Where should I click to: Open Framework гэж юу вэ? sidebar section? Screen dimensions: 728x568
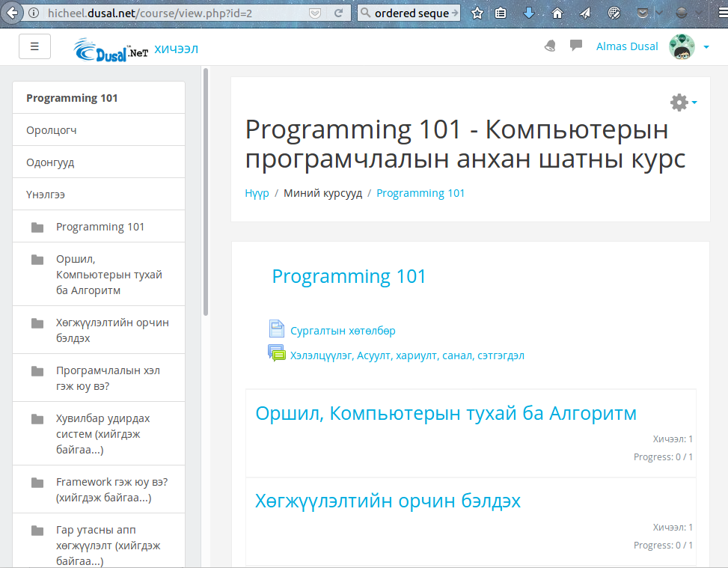(99, 489)
